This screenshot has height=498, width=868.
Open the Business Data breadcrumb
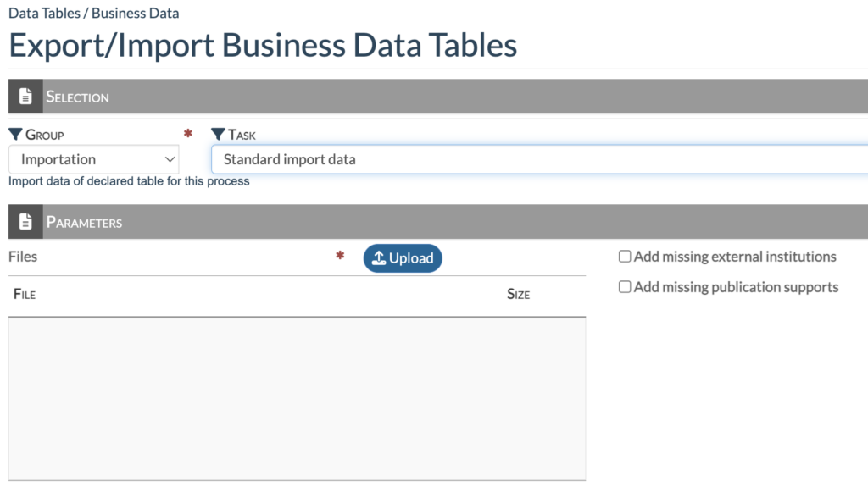[136, 14]
